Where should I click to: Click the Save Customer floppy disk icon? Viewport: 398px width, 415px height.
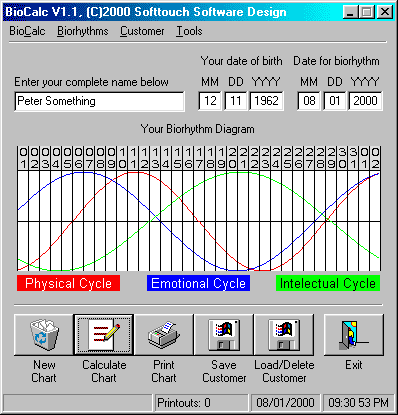coord(224,335)
